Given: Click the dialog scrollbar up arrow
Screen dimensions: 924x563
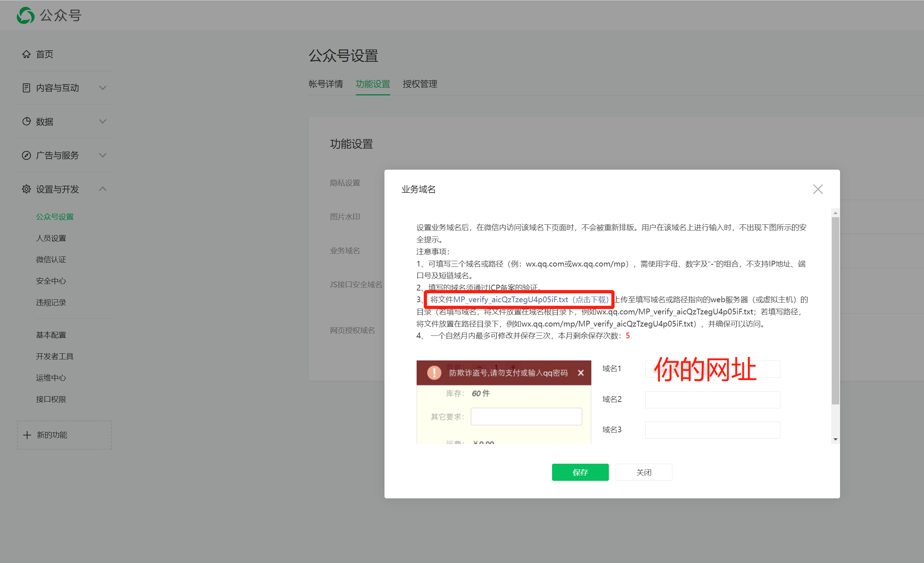Looking at the screenshot, I should (835, 213).
